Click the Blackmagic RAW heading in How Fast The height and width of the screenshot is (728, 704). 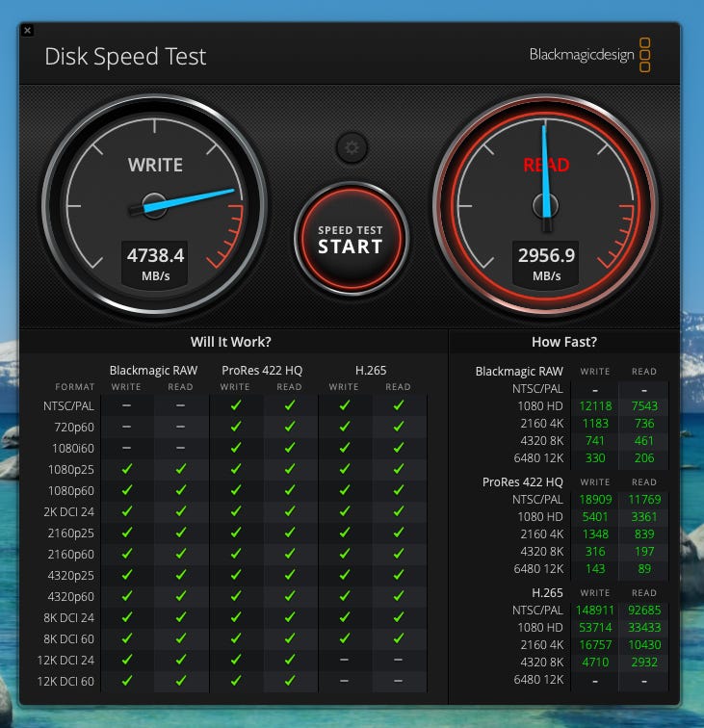tap(519, 371)
